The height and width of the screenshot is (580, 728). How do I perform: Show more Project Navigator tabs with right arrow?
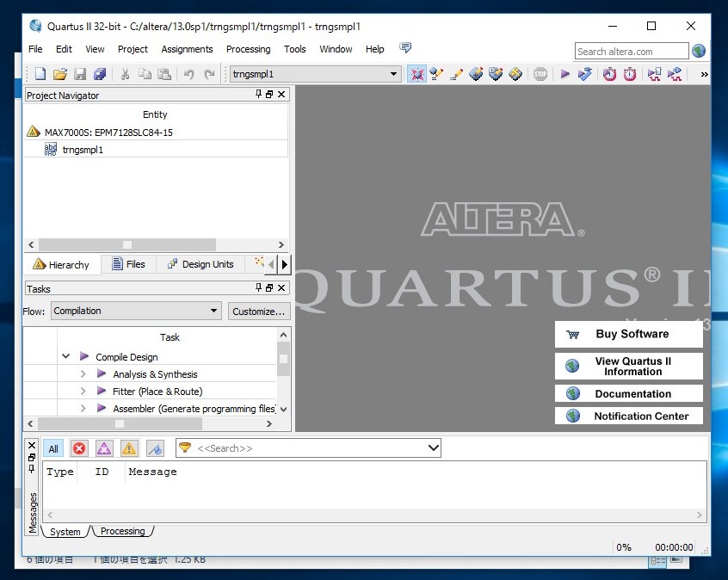[285, 264]
